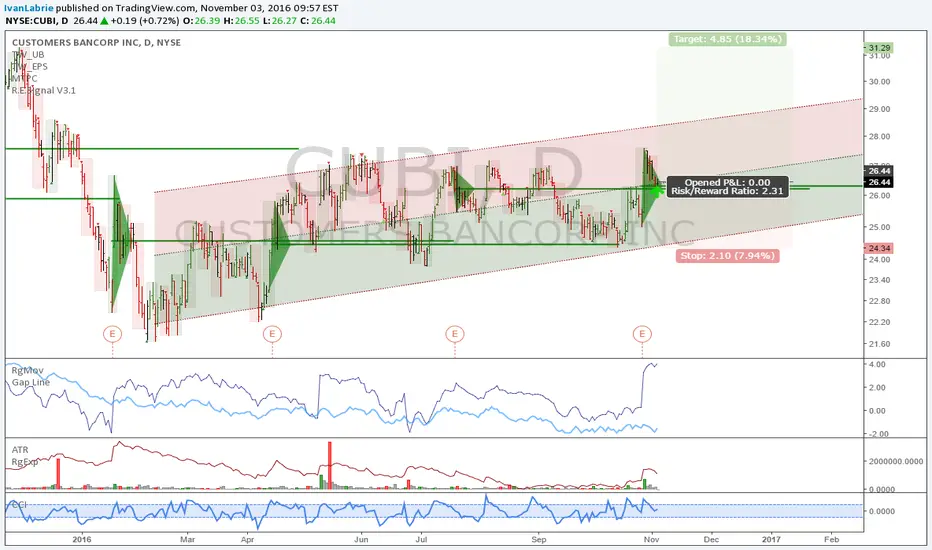Select the CUSTOMERS BANCORP INC, D, NYSE title
The width and height of the screenshot is (932, 550).
[x=96, y=43]
